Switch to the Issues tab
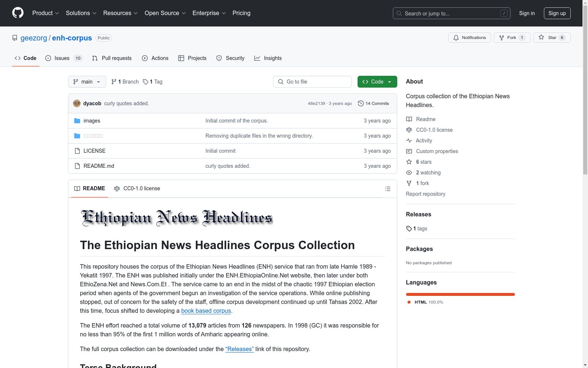This screenshot has height=368, width=588. (64, 58)
